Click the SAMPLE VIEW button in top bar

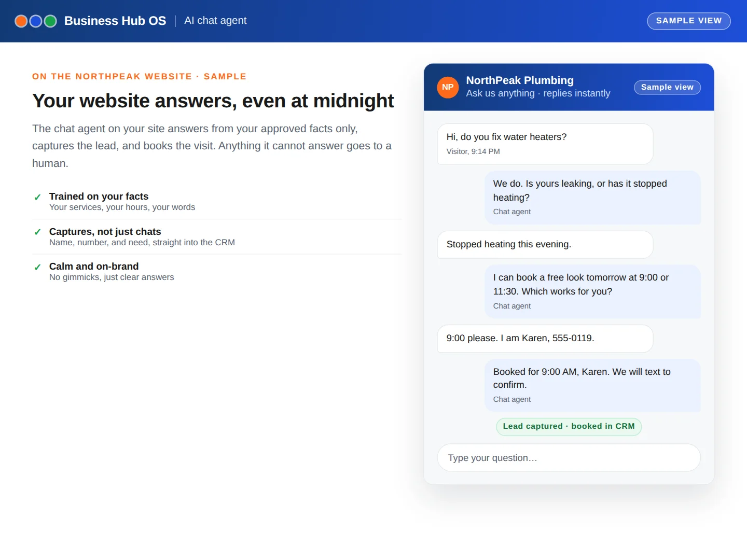pyautogui.click(x=689, y=21)
